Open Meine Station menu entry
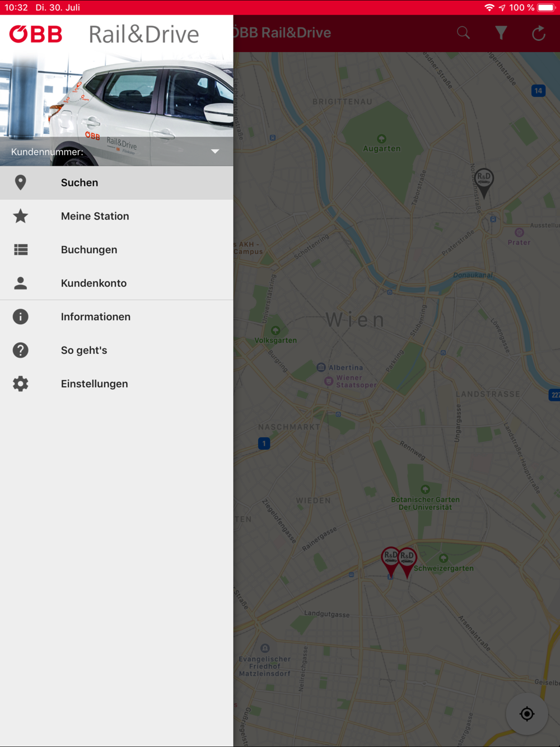This screenshot has width=560, height=747. click(x=116, y=216)
